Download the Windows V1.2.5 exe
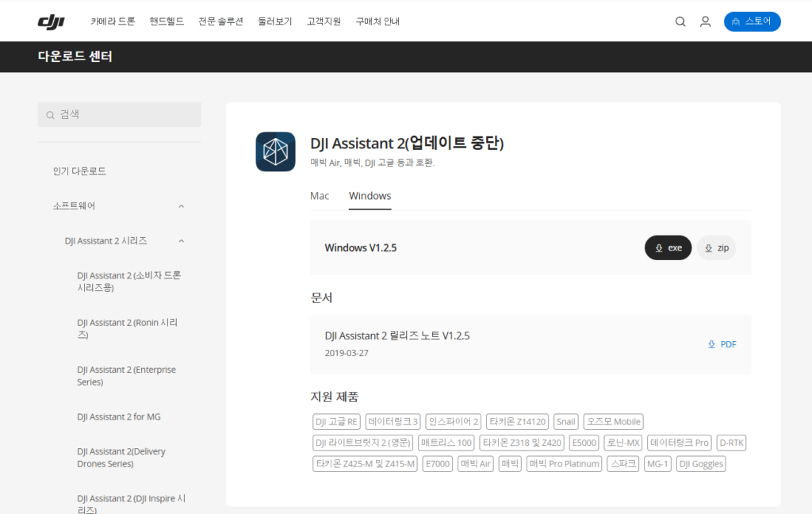Viewport: 812px width, 514px height. [x=668, y=247]
